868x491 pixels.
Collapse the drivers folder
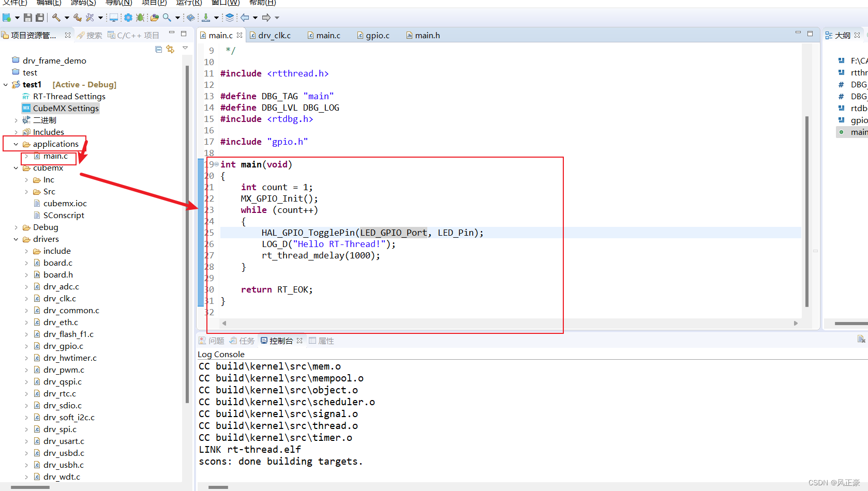click(16, 239)
